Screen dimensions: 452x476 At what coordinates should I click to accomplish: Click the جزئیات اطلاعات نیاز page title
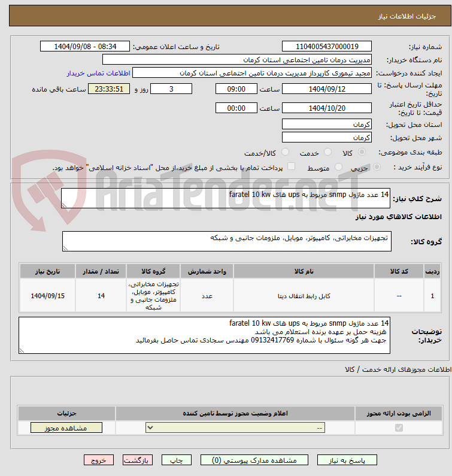pos(407,16)
